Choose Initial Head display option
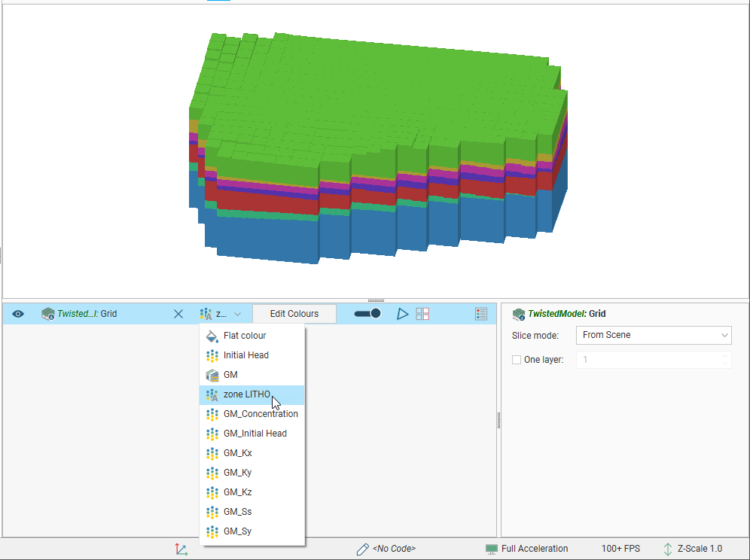The height and width of the screenshot is (560, 750). pos(245,355)
